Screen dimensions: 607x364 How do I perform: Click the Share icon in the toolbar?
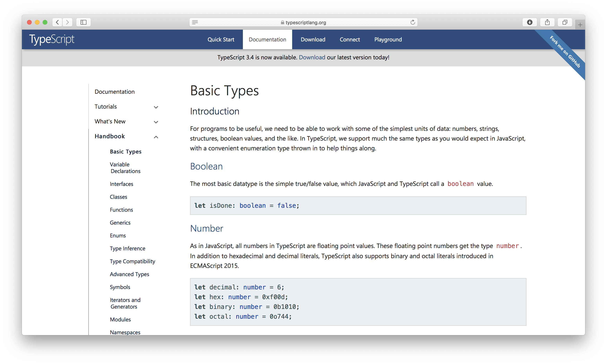547,22
